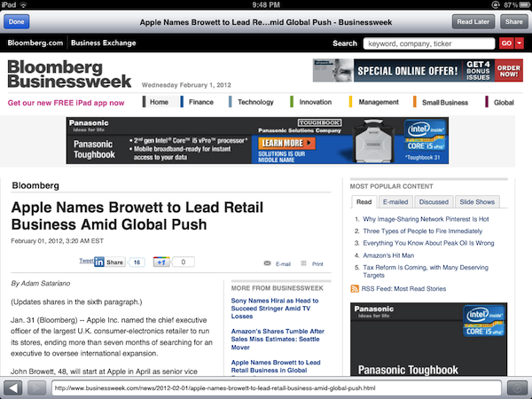Tap the URL address bar
The width and height of the screenshot is (532, 399).
[x=277, y=387]
